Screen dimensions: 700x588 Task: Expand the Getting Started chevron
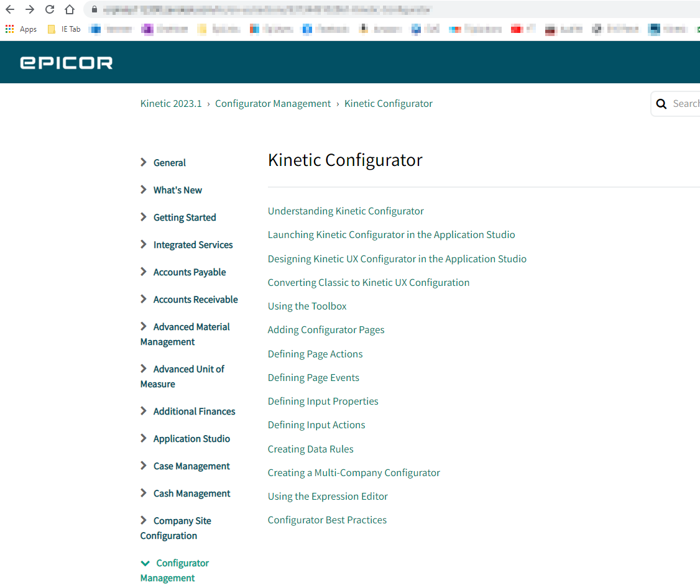pyautogui.click(x=144, y=217)
